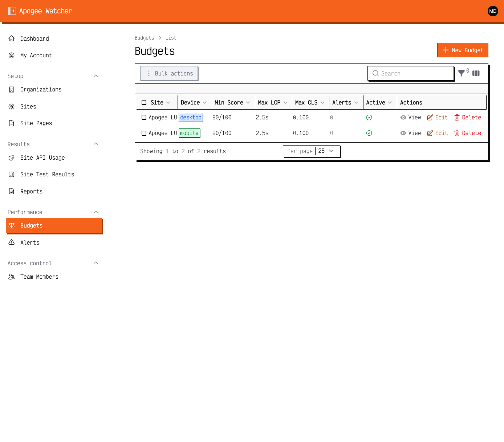Sort table by Max LCP column
The image size is (504, 442).
click(273, 102)
